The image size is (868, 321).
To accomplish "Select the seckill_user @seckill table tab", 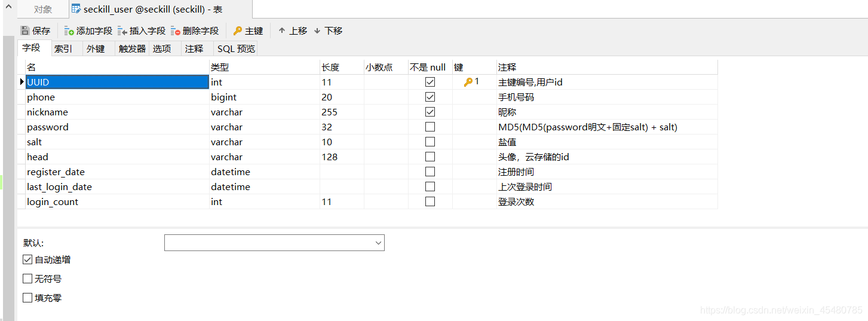I will (x=160, y=9).
